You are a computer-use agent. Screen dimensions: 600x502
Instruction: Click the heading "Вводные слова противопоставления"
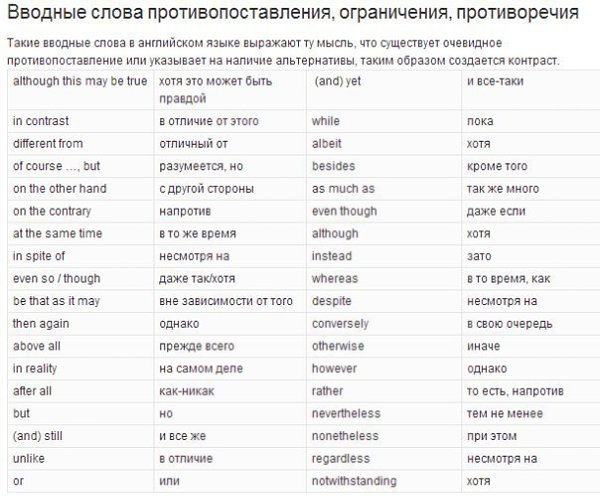[x=291, y=15]
